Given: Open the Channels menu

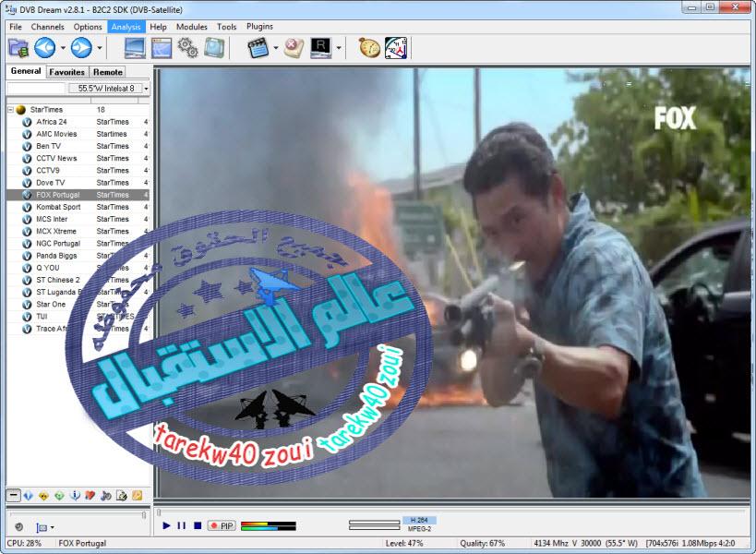Looking at the screenshot, I should 47,27.
